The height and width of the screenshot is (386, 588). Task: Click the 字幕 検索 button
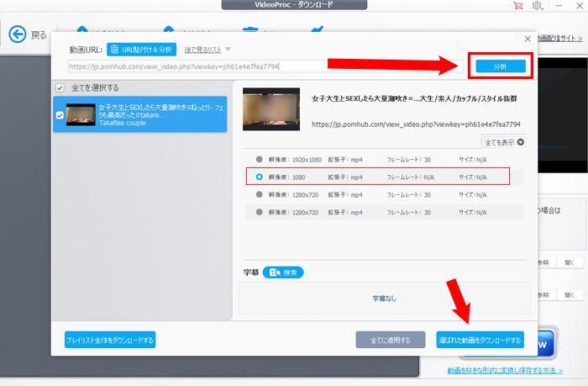(283, 272)
